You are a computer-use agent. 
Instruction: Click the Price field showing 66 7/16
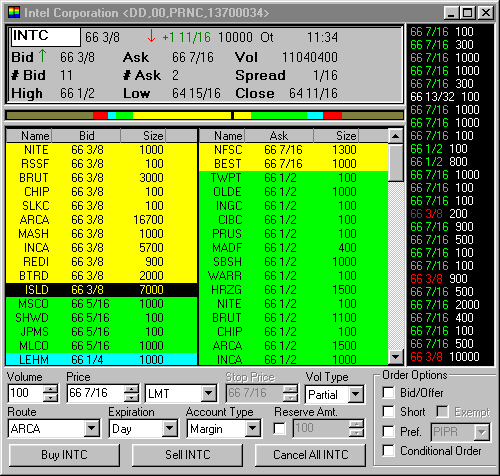(96, 393)
